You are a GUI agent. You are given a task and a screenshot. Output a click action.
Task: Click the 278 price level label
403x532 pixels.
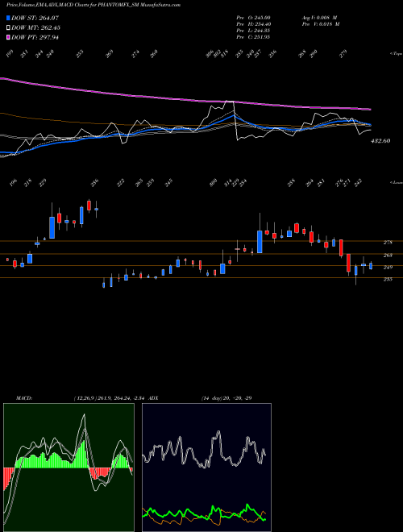[388, 243]
